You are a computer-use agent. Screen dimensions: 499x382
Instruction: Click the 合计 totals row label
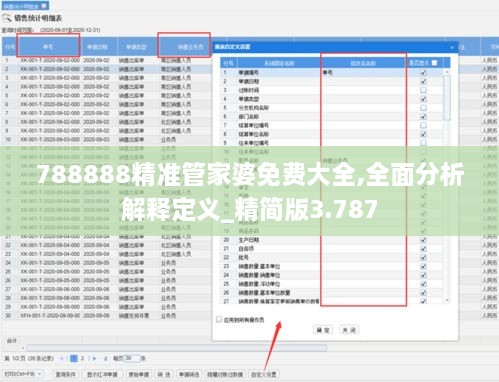pos(12,340)
